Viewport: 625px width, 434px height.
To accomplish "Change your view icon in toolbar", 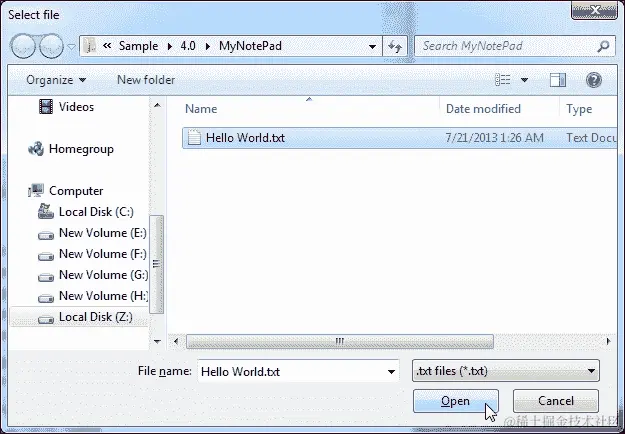I will (503, 80).
